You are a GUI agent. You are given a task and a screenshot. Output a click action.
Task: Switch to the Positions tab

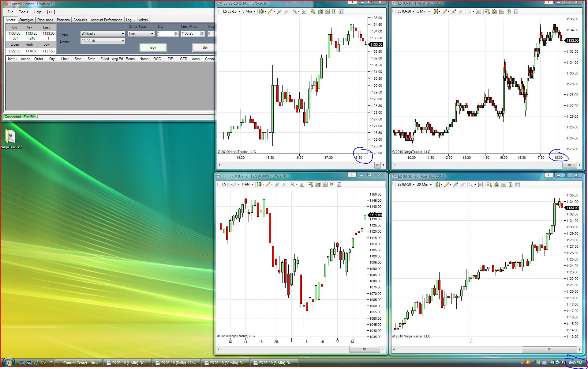point(63,20)
